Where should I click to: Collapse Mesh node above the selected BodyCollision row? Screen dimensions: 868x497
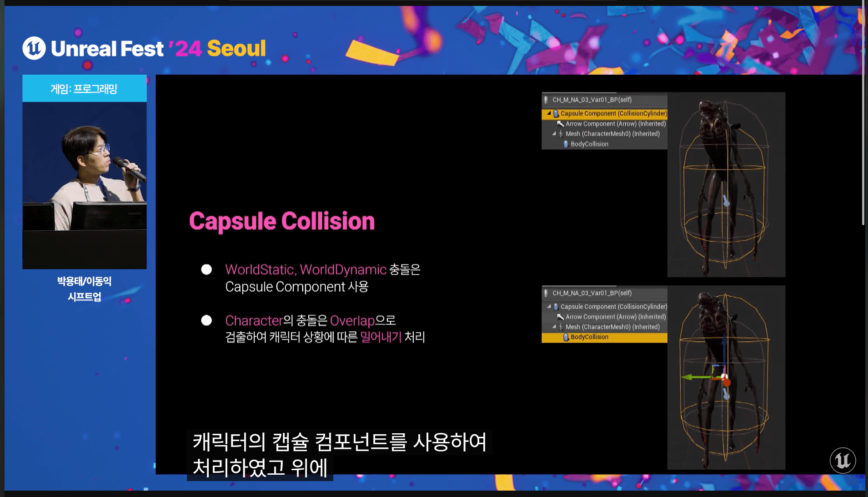(x=554, y=327)
